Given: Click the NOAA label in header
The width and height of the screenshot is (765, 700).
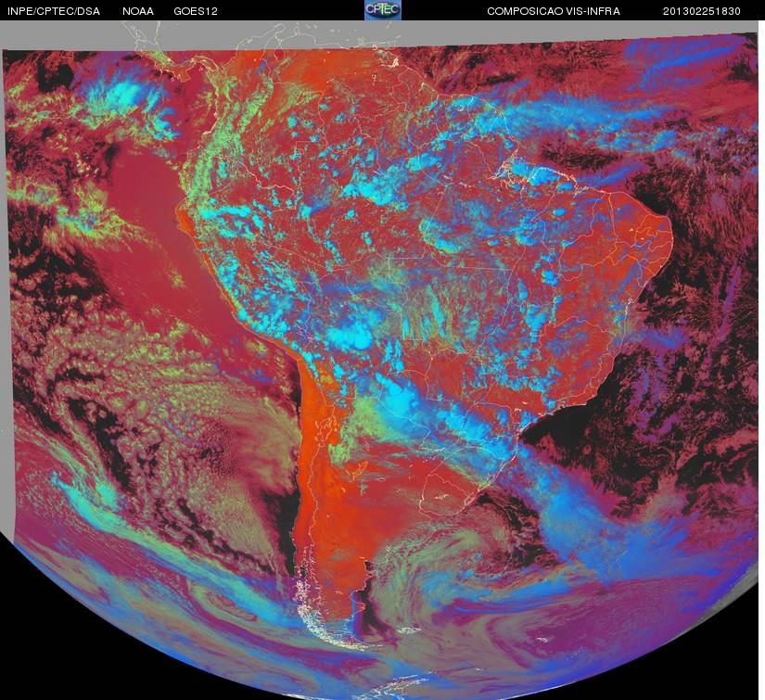Looking at the screenshot, I should [138, 11].
